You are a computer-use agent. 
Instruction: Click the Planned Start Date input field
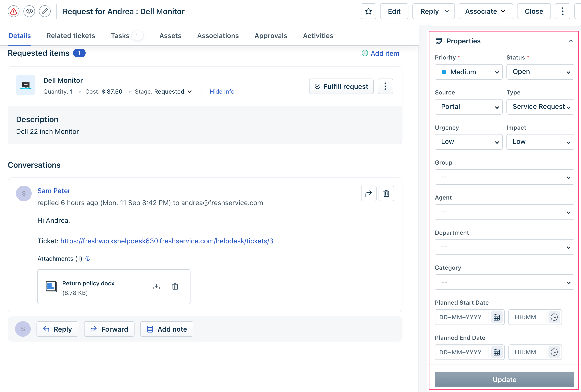[x=462, y=317]
